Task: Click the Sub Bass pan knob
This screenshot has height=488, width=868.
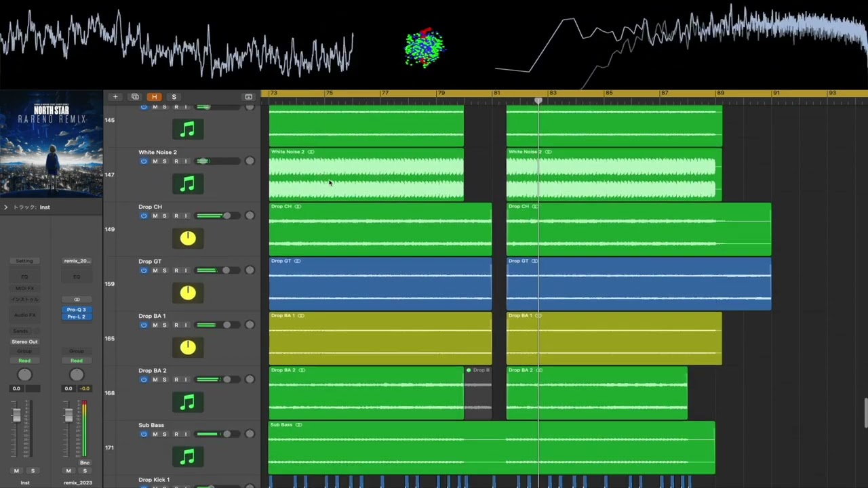Action: point(250,434)
